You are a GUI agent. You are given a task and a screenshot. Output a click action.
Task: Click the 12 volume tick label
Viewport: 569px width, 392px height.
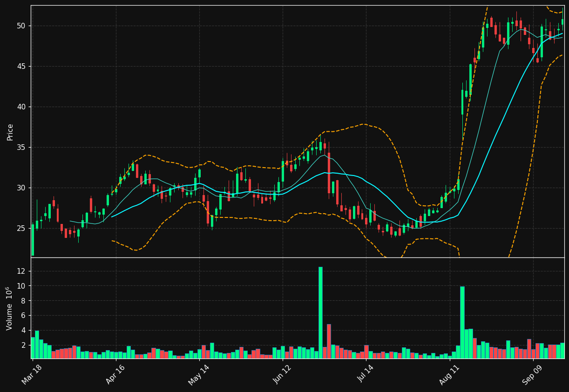22,271
